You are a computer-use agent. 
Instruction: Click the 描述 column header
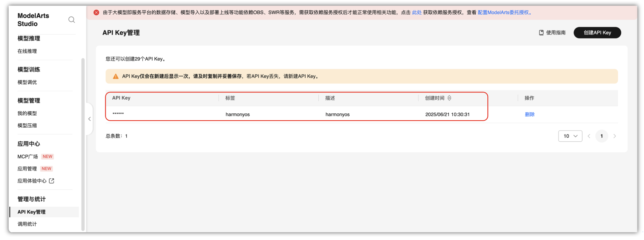coord(330,98)
